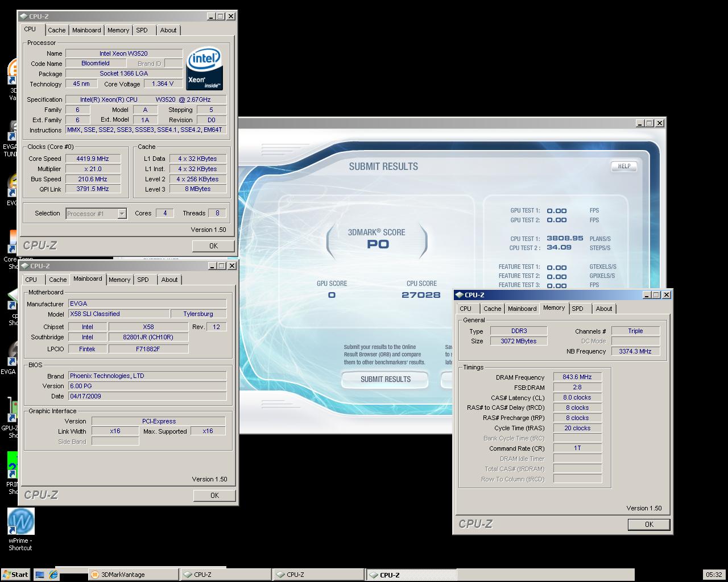The width and height of the screenshot is (728, 582).
Task: Click the Name field Intel Xeon W3520
Action: click(124, 53)
